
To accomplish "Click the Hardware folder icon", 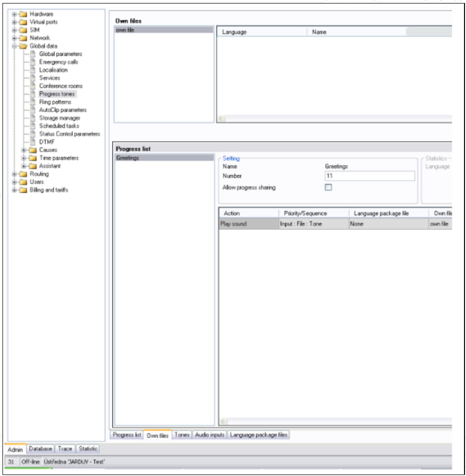I will tap(23, 14).
